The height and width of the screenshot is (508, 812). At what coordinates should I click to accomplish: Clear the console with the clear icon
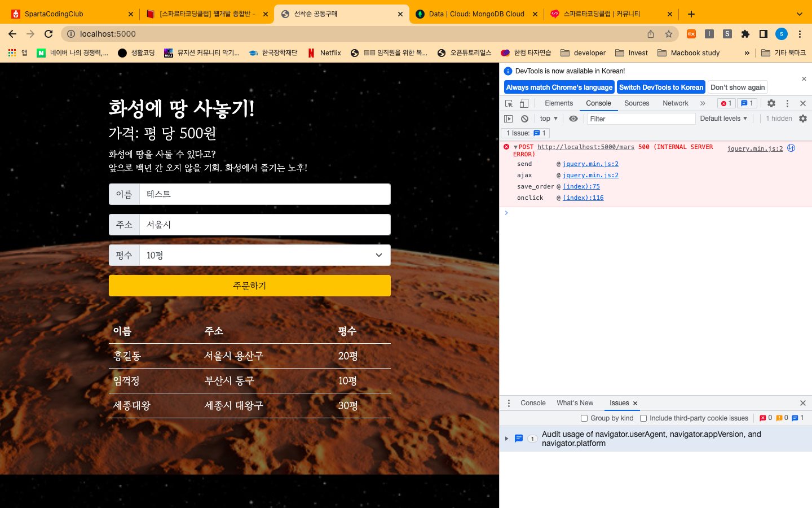[x=524, y=119]
